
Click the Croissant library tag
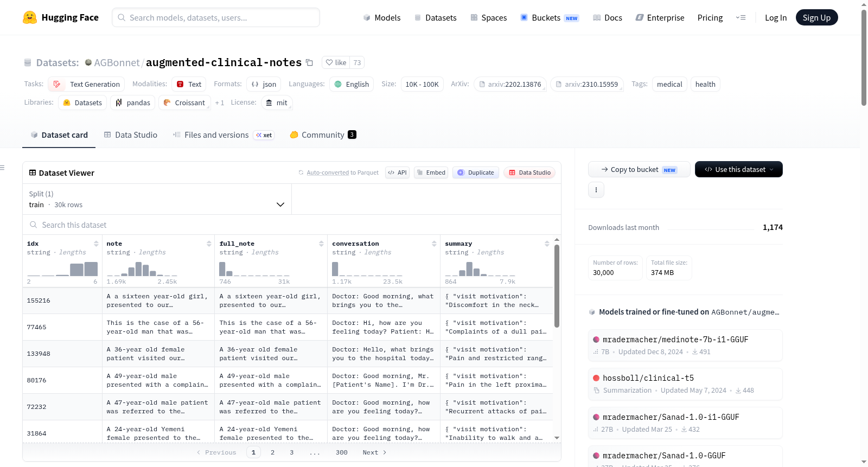(x=184, y=103)
